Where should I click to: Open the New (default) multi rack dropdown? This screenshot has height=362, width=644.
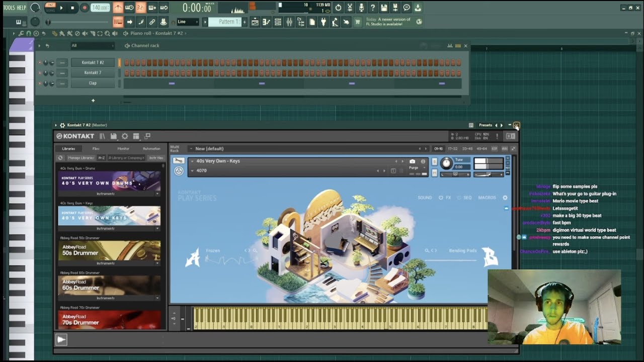click(308, 149)
